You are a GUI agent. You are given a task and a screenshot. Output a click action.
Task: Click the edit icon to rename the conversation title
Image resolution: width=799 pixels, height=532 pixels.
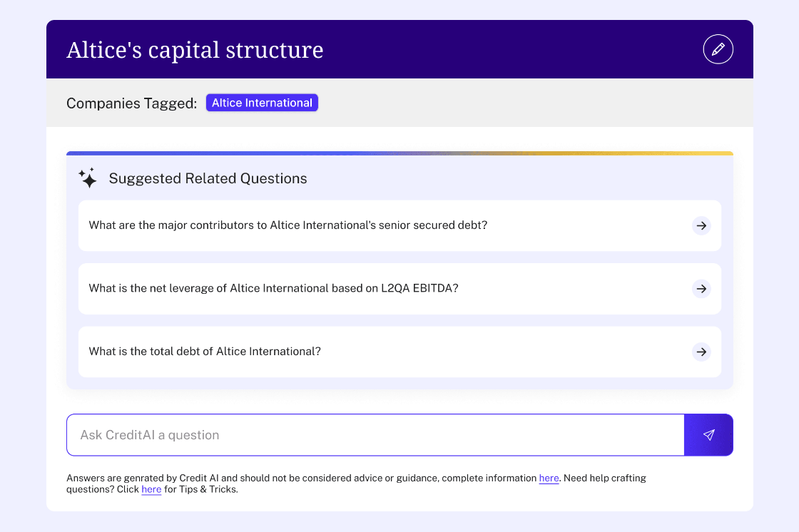click(x=718, y=48)
